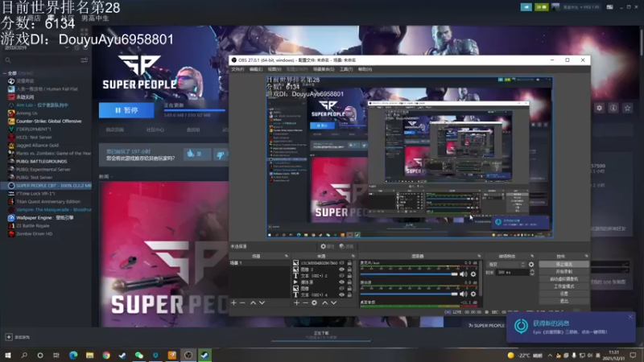Viewport: 644px width, 362px height.
Task: Mute the 麦克风/Aux audio channel
Action: point(464,274)
